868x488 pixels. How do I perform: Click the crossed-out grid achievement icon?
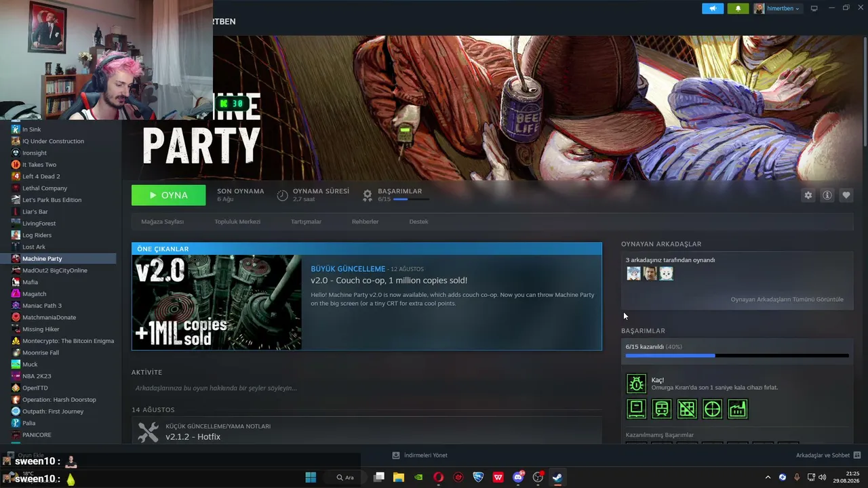687,409
